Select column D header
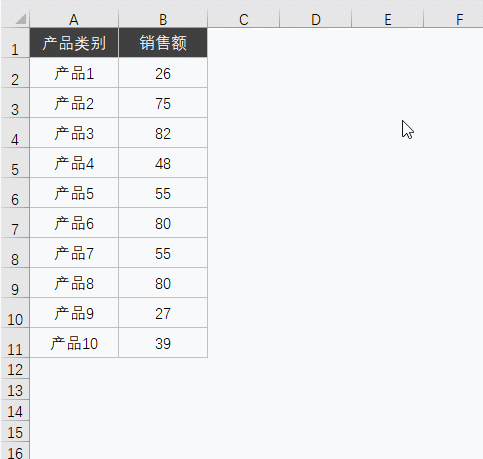The width and height of the screenshot is (483, 459). [316, 19]
